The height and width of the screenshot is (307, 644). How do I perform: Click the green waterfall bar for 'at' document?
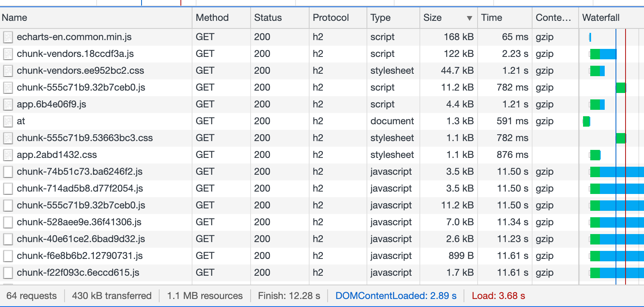(586, 121)
